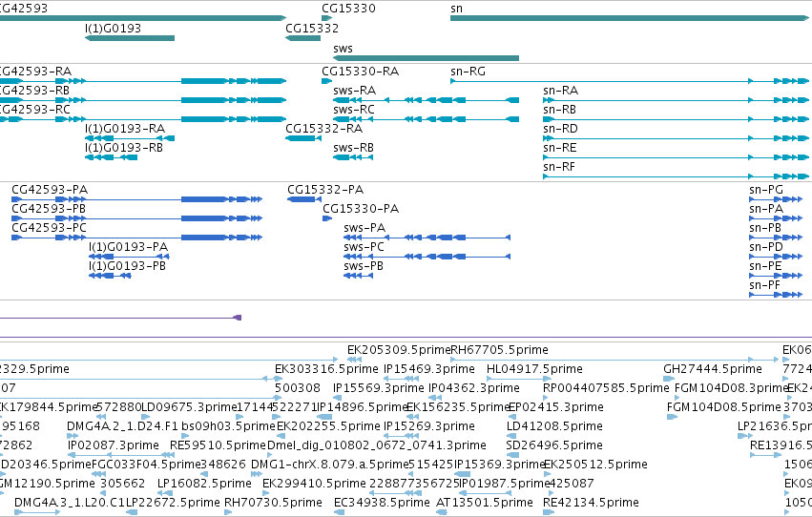Select EST IP15469.3prime
Image resolution: width=812 pixels, height=517 pixels.
[428, 369]
